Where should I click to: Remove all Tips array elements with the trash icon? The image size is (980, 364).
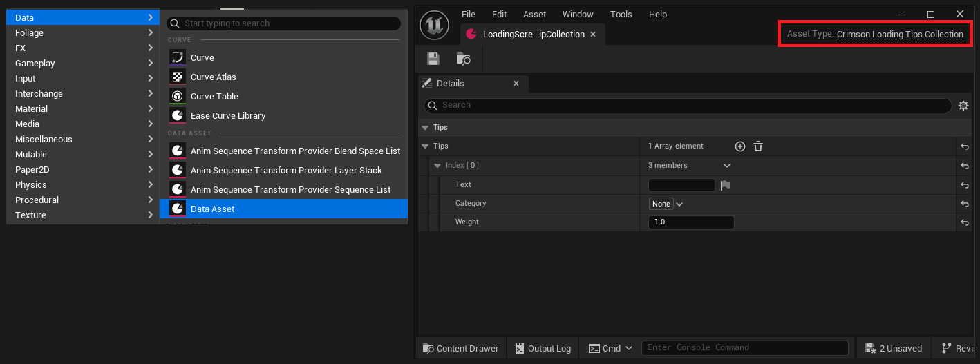[758, 146]
